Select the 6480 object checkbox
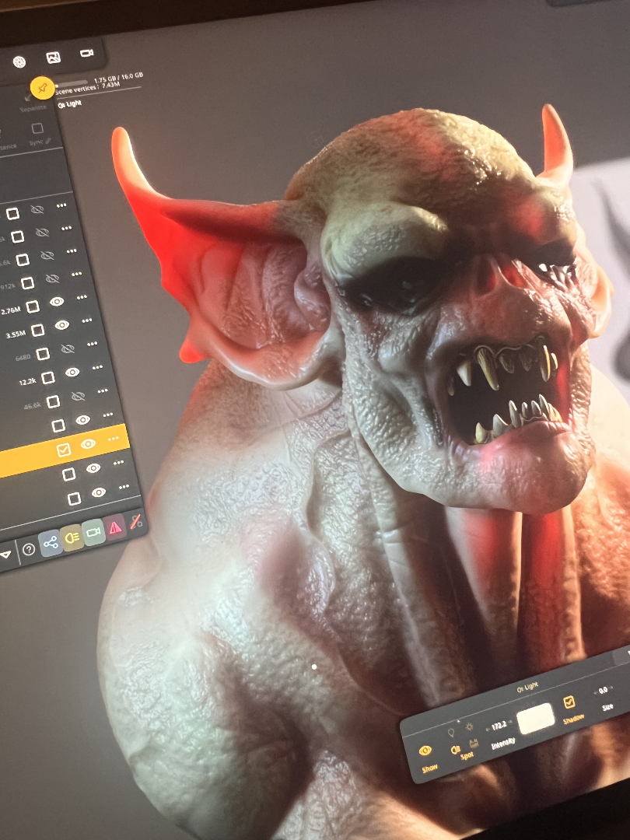Viewport: 630px width, 840px height. tap(43, 354)
